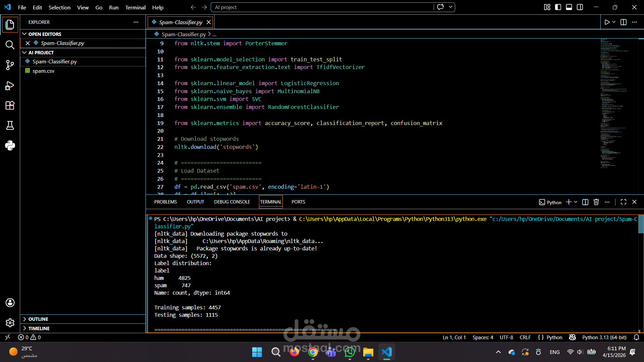The image size is (644, 362).
Task: Click Python 3.13 (64-bit) interpreter selector
Action: [x=604, y=338]
